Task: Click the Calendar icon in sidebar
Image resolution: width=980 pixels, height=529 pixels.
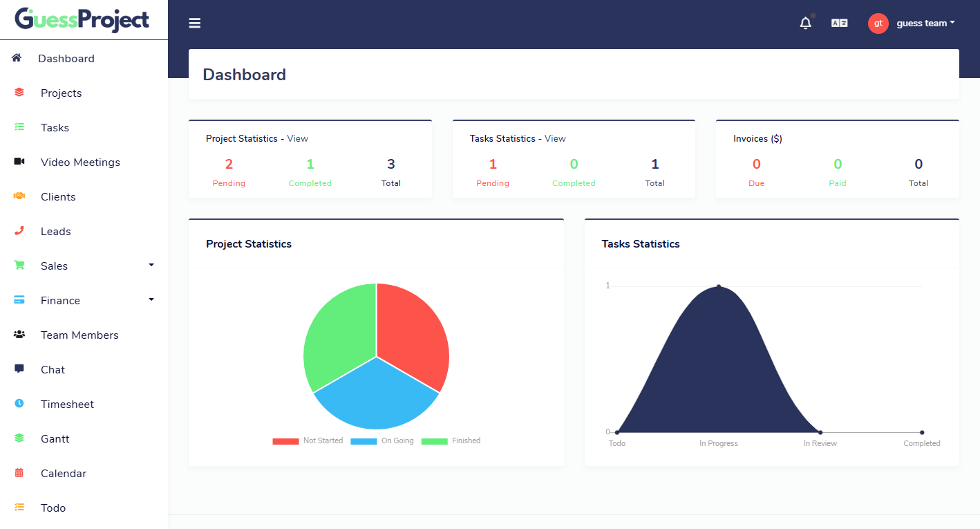Action: (19, 473)
